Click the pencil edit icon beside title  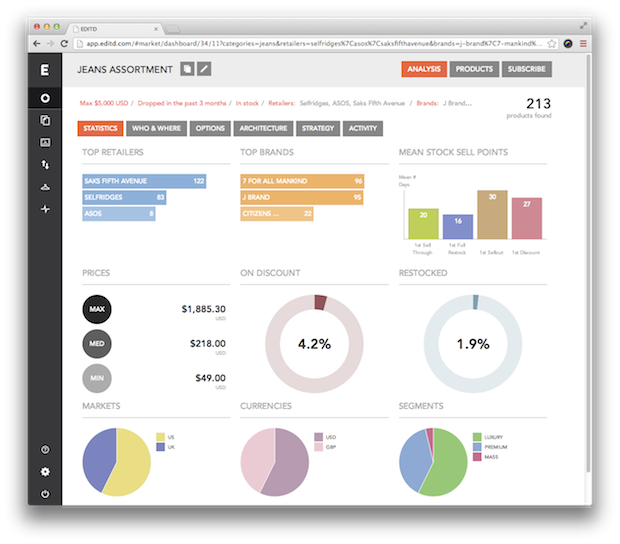click(204, 69)
